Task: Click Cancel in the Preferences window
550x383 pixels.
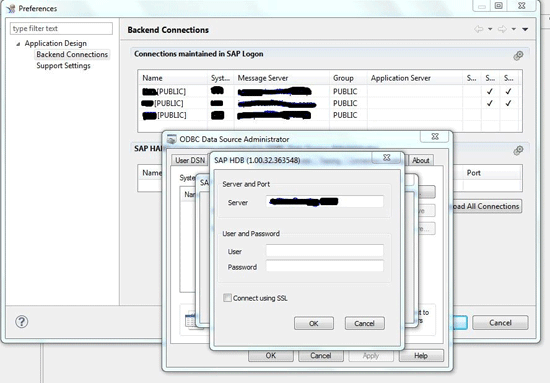Action: click(500, 323)
